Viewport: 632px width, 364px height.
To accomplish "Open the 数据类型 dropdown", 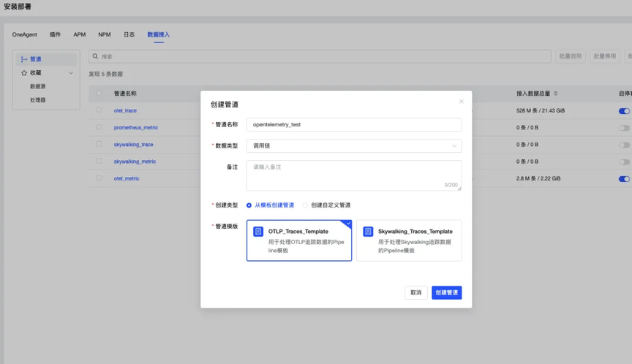I will point(353,145).
